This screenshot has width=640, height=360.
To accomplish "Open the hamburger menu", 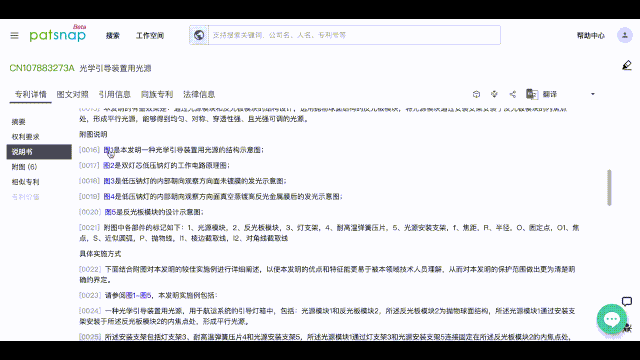I will [x=14, y=36].
